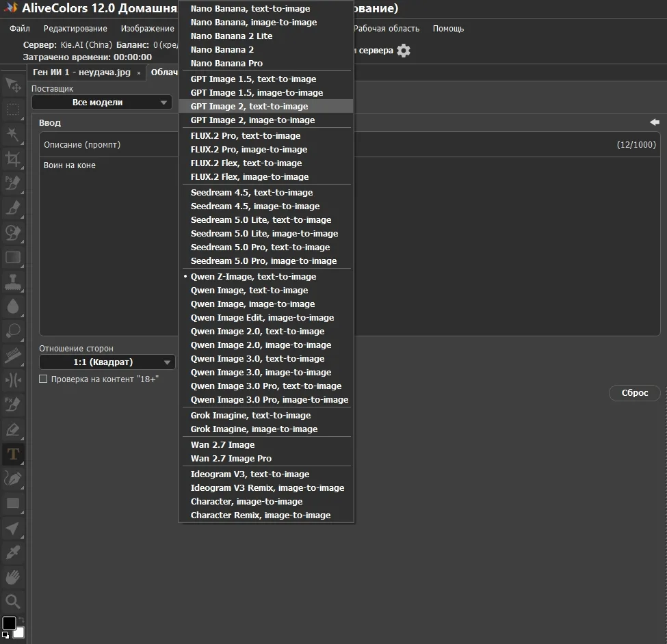The height and width of the screenshot is (644, 667).
Task: Choose Ideogram V3 Remix, image-to-image
Action: tap(266, 487)
